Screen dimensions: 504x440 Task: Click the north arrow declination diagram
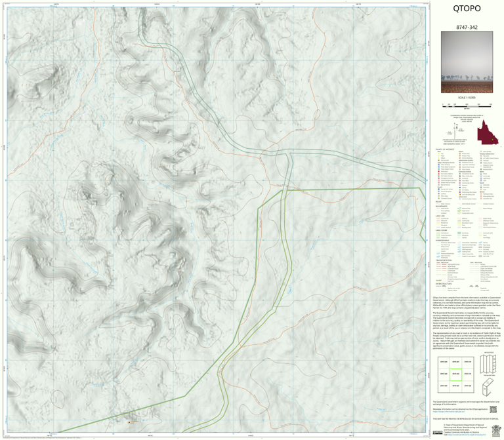[x=456, y=132]
